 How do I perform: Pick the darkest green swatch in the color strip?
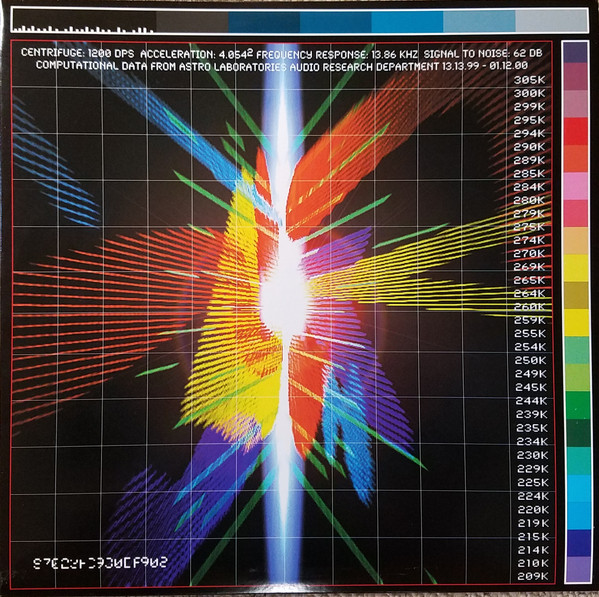click(x=578, y=433)
